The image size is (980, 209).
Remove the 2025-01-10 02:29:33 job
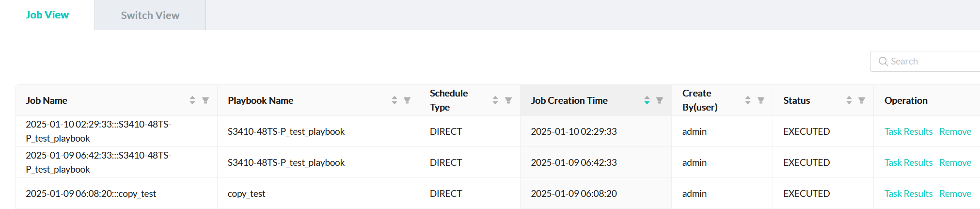pyautogui.click(x=955, y=131)
